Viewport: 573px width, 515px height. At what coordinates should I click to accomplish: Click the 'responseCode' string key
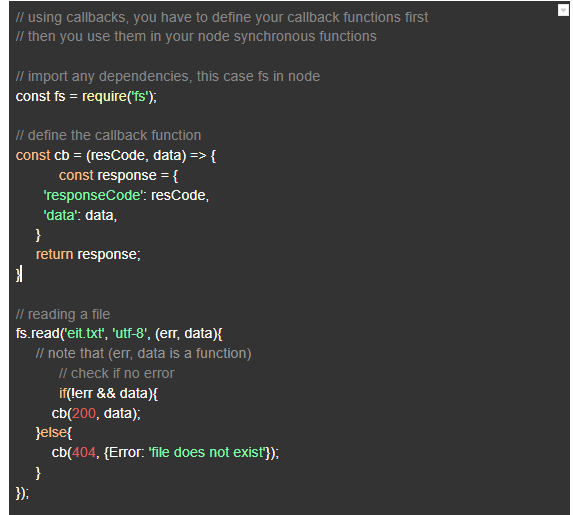(93, 195)
